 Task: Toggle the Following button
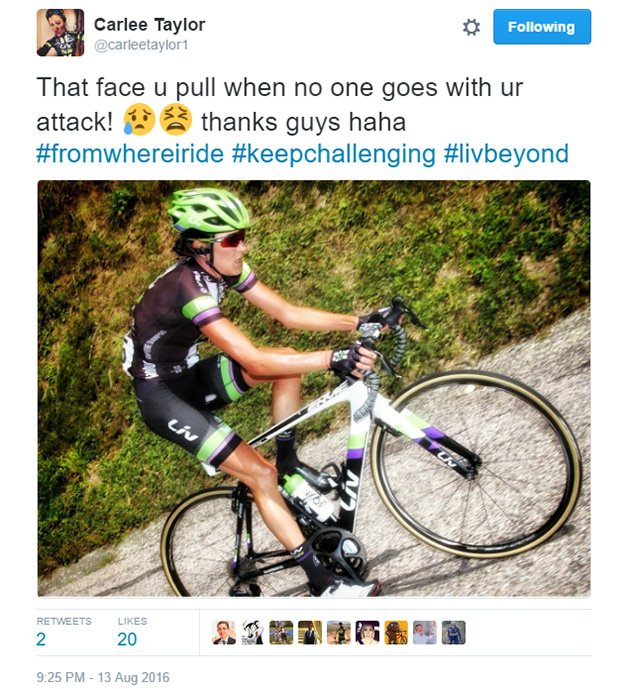click(x=542, y=27)
